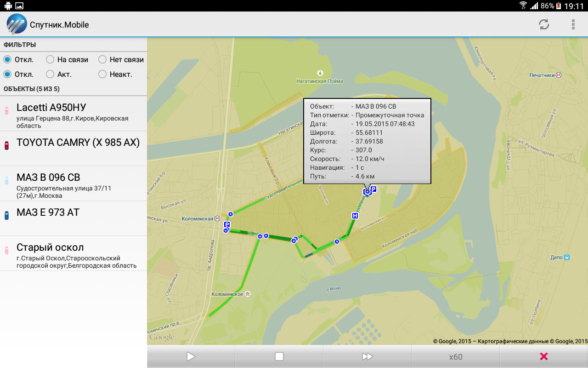Tap the Google logo on the map
The height and width of the screenshot is (368, 588).
click(x=162, y=338)
